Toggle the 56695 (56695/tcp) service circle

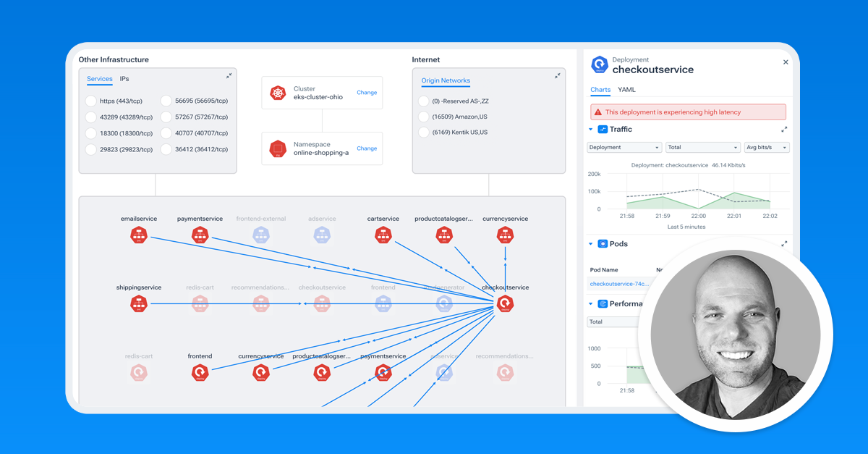[x=166, y=101]
